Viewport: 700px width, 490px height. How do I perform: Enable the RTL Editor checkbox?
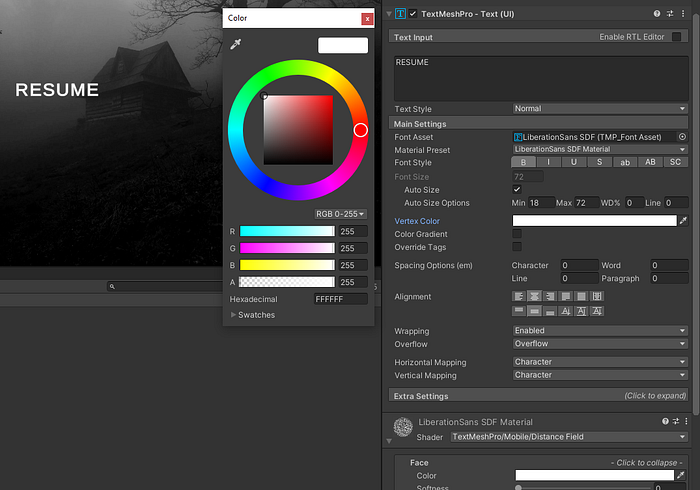[x=676, y=37]
